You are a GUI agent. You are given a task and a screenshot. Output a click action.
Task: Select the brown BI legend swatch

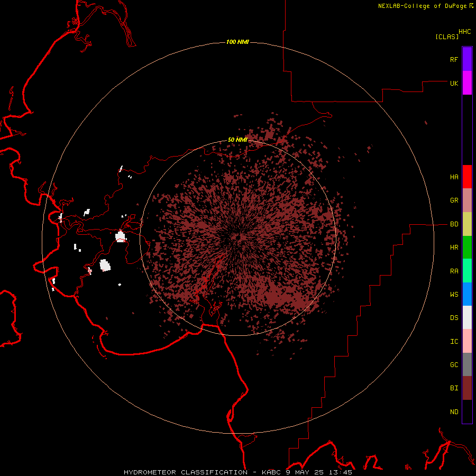[467, 388]
